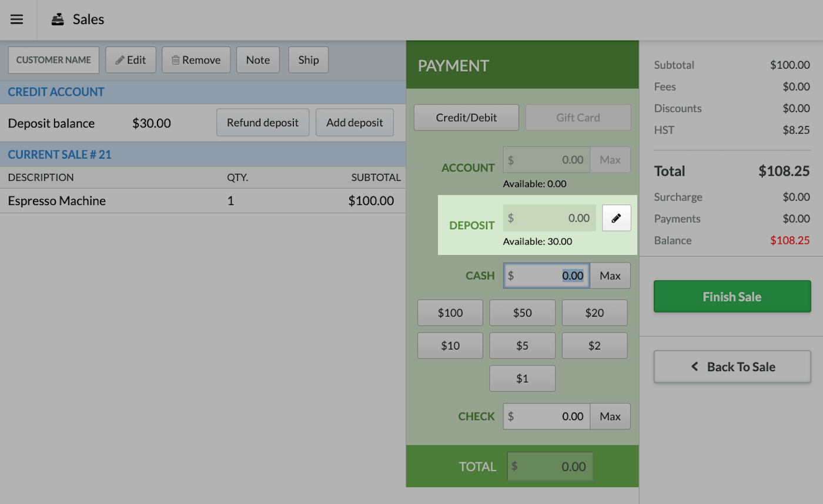The height and width of the screenshot is (504, 823).
Task: Switch to the Gift Card payment tab
Action: click(578, 117)
